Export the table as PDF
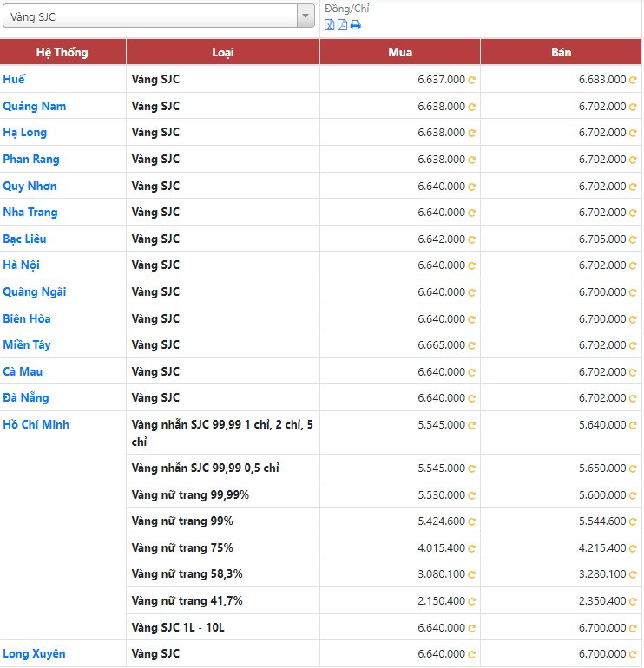Image resolution: width=644 pixels, height=668 pixels. coord(342,24)
